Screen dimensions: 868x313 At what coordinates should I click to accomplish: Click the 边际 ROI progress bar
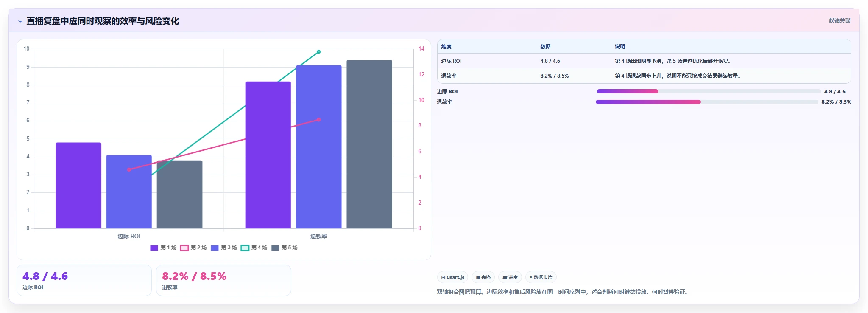pyautogui.click(x=708, y=91)
